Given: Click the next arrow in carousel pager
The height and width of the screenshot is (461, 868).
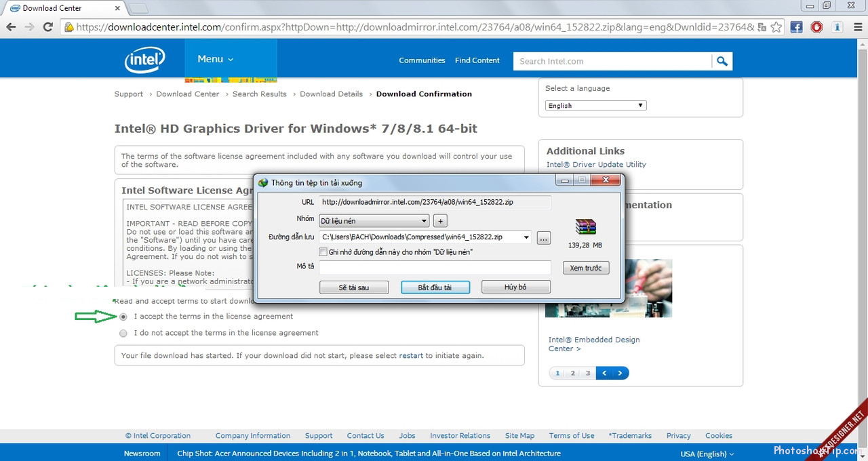Looking at the screenshot, I should (620, 374).
